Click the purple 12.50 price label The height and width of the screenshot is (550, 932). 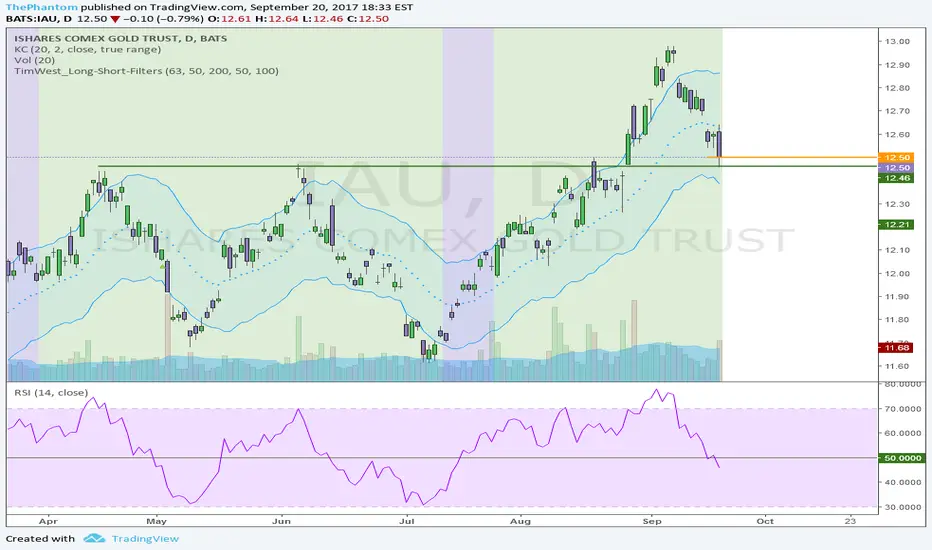click(x=896, y=168)
